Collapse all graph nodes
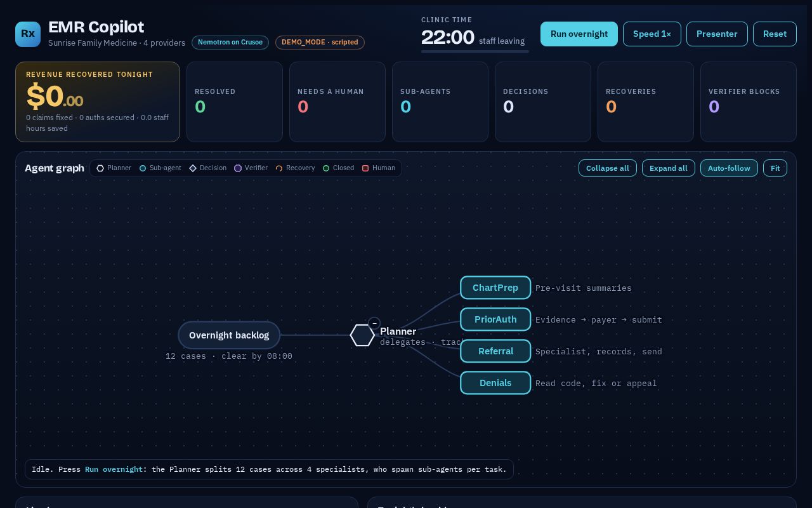Image resolution: width=812 pixels, height=508 pixels. click(x=608, y=168)
